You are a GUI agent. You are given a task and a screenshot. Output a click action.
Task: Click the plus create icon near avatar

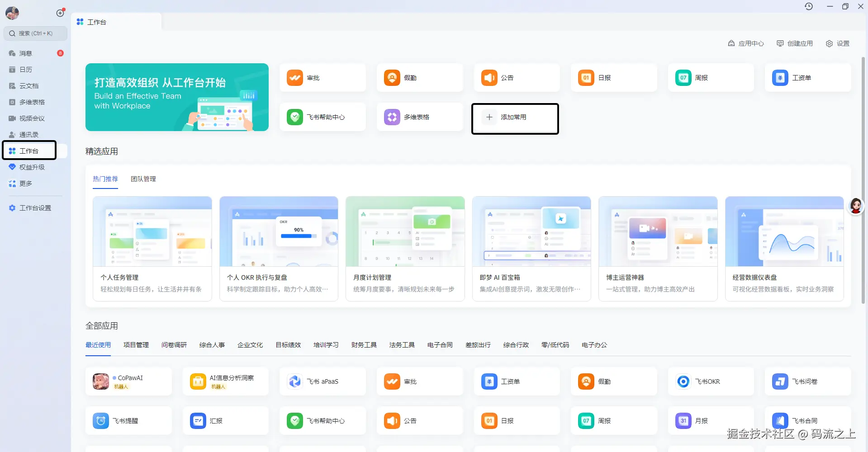tap(60, 13)
